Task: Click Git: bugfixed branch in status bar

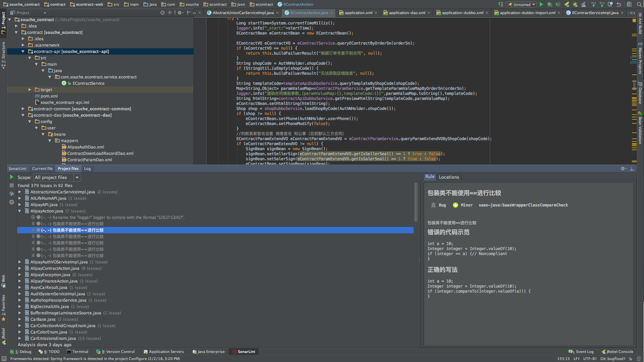Action: (613, 359)
